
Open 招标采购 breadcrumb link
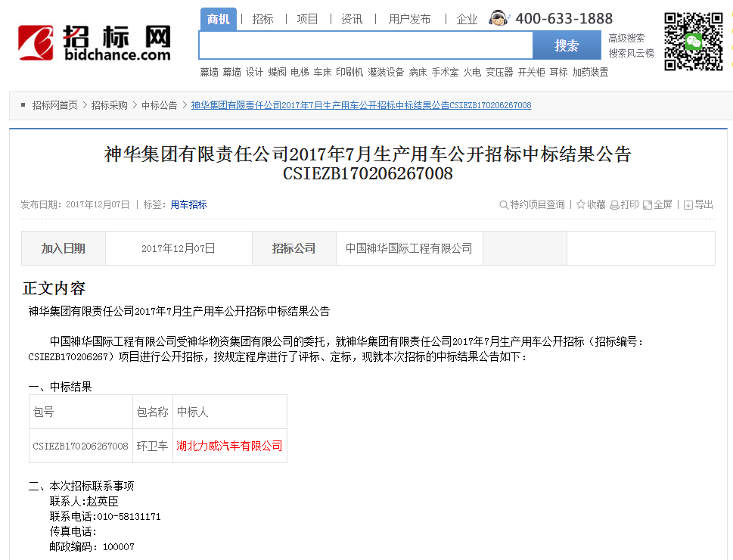[110, 105]
